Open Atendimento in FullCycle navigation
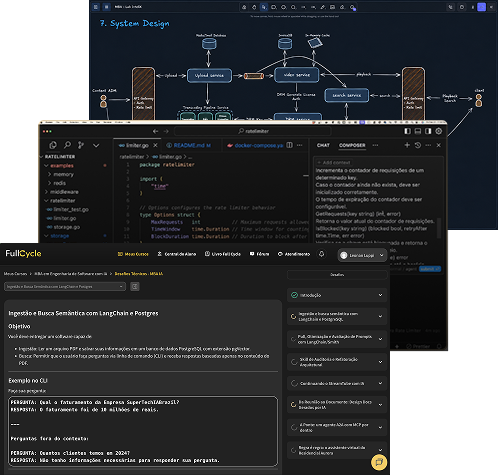The image size is (498, 475). click(294, 254)
